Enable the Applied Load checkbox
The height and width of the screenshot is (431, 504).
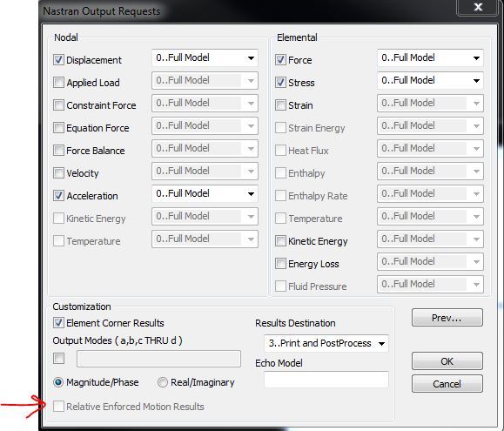click(58, 83)
